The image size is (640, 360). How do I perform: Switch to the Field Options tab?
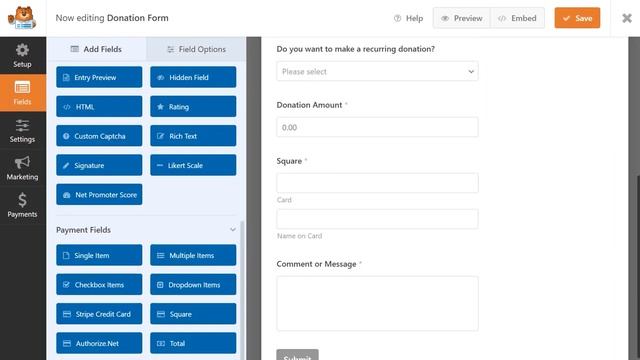click(x=196, y=49)
